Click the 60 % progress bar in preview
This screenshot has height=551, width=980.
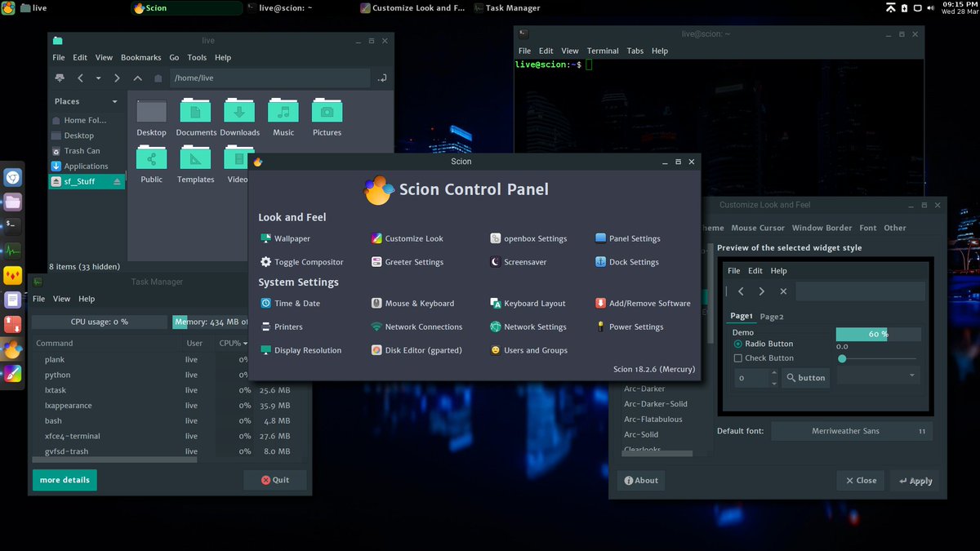click(878, 334)
